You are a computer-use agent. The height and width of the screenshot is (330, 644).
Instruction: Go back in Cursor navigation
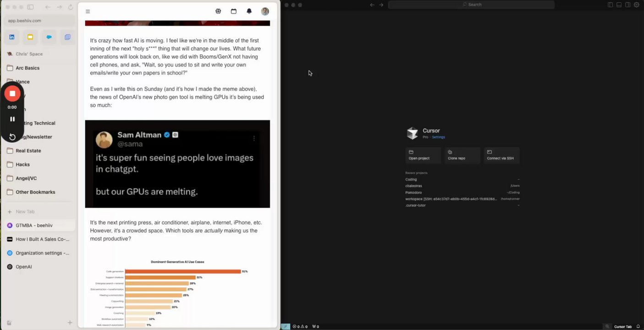pos(372,5)
